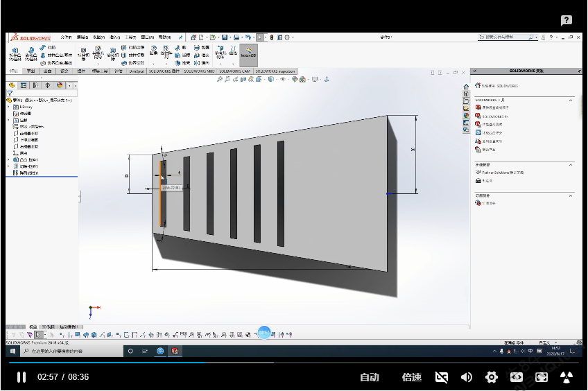The height and width of the screenshot is (391, 588).
Task: Click the Open document icon
Action: coord(213,37)
